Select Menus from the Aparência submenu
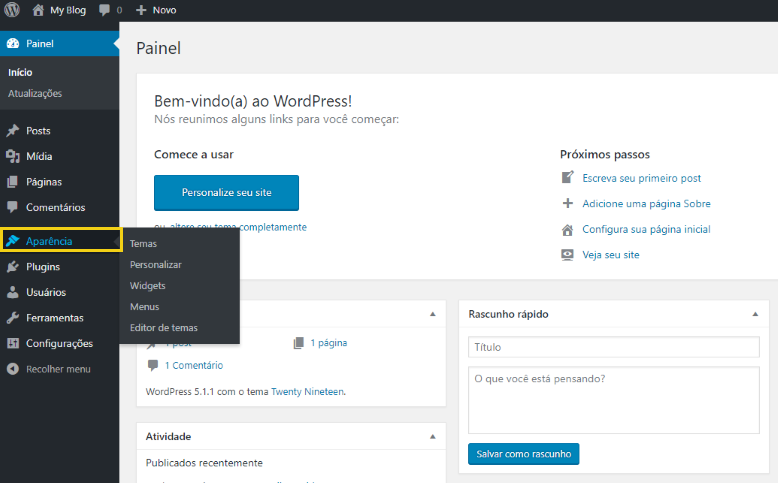 (144, 307)
